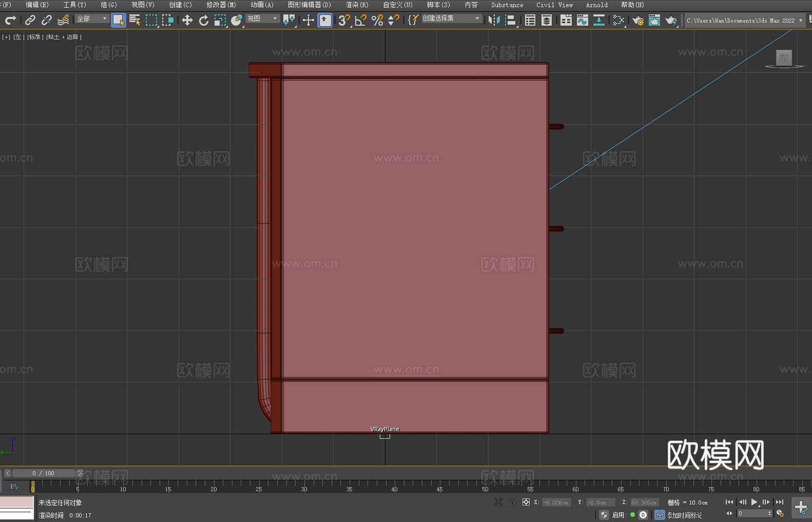812x522 pixels.
Task: Step time slider left arrow
Action: pos(8,473)
